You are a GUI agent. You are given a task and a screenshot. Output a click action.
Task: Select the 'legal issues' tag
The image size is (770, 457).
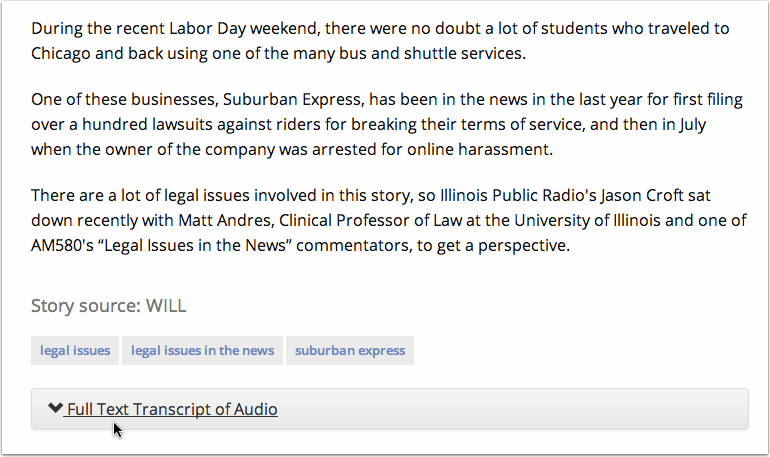coord(75,350)
